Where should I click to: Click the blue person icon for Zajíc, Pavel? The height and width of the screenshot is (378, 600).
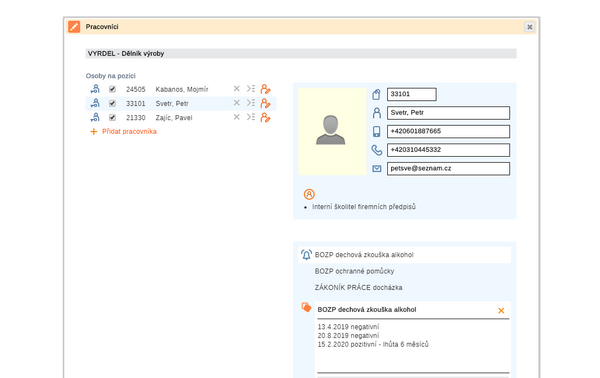pyautogui.click(x=95, y=117)
